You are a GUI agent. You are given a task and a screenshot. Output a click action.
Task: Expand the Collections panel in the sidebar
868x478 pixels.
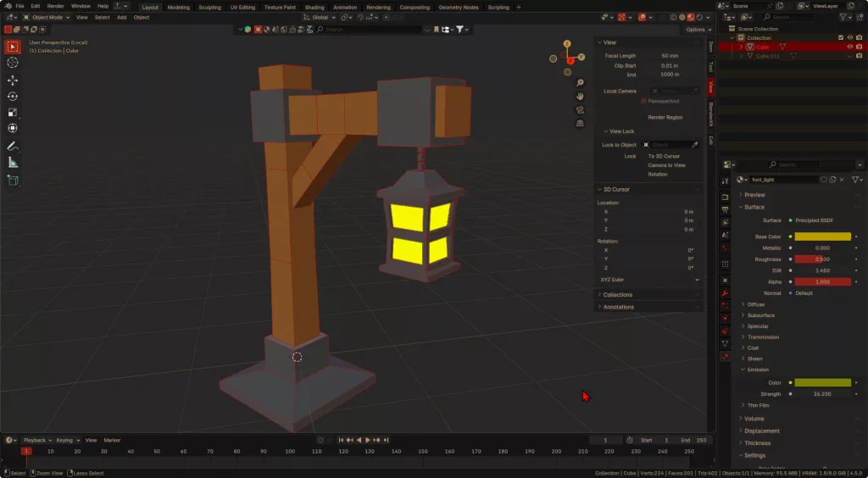click(x=617, y=294)
